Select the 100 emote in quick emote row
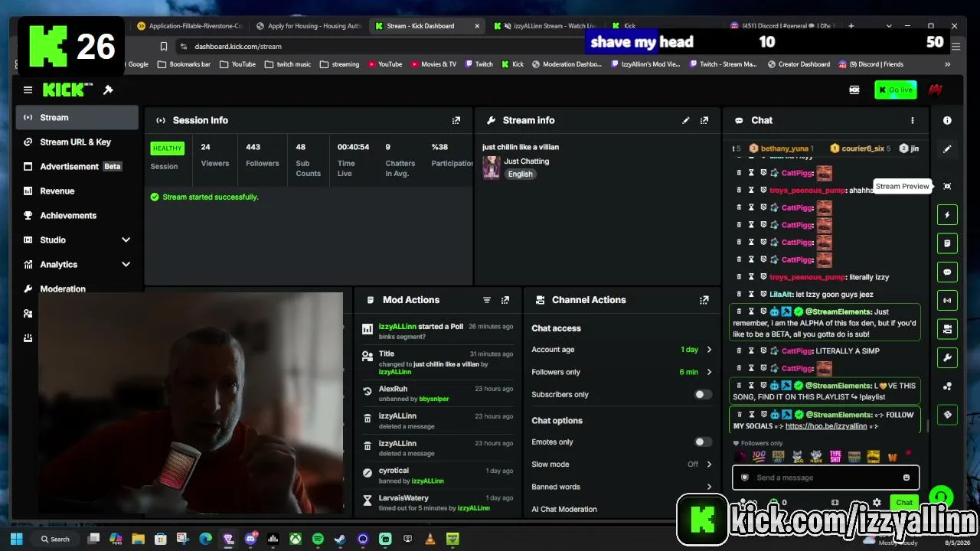 (759, 457)
